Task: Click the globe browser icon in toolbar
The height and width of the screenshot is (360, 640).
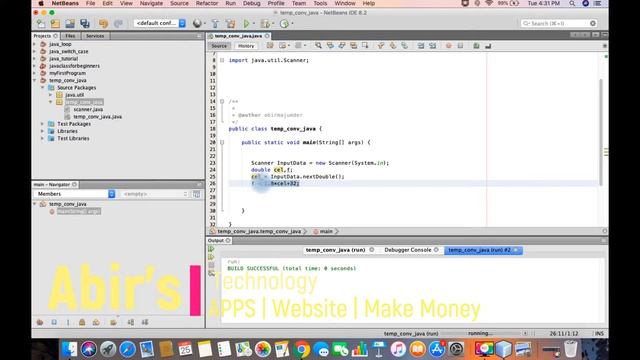Action: [197, 24]
